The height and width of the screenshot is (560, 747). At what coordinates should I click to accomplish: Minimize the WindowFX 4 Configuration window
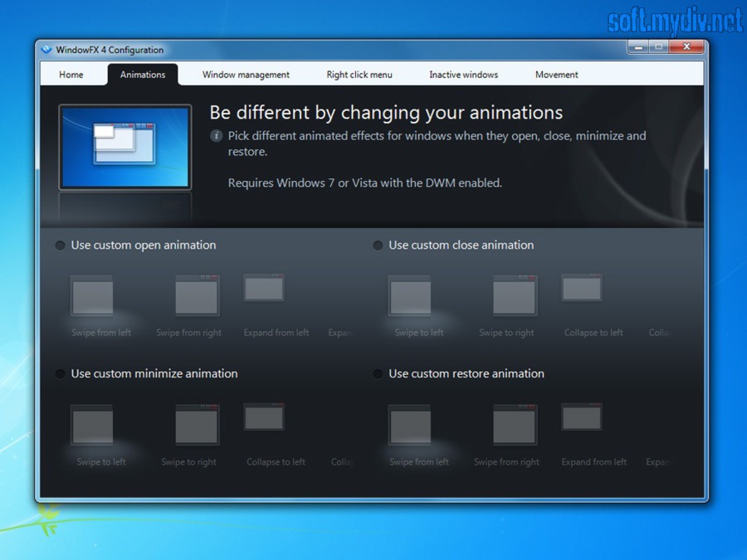(638, 46)
